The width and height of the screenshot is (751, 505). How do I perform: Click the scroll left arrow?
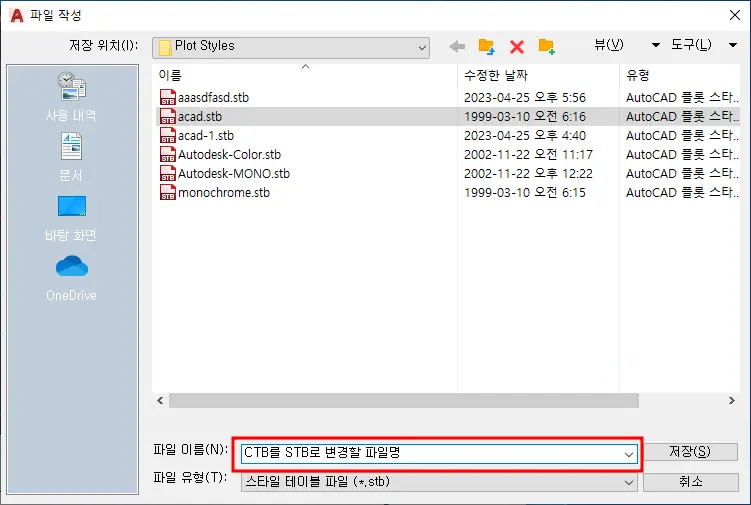click(x=160, y=401)
